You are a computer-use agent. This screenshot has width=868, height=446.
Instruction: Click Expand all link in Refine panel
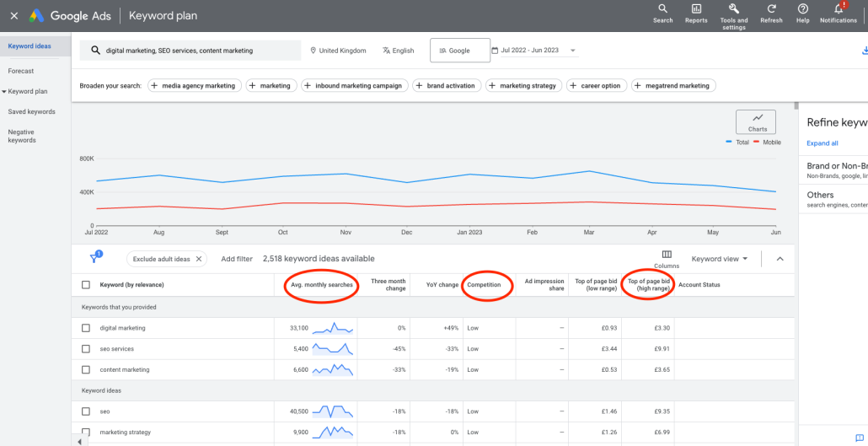pos(822,143)
